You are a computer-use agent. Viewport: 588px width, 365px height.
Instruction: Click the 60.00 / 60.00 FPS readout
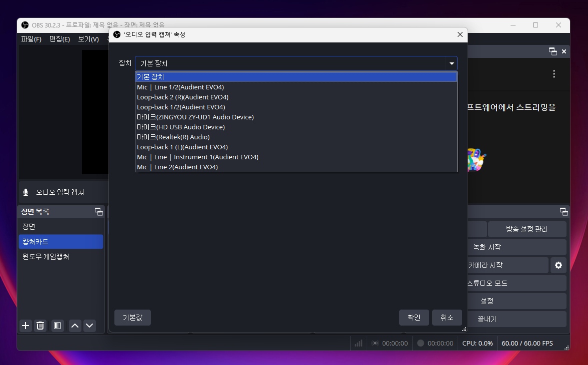click(527, 343)
